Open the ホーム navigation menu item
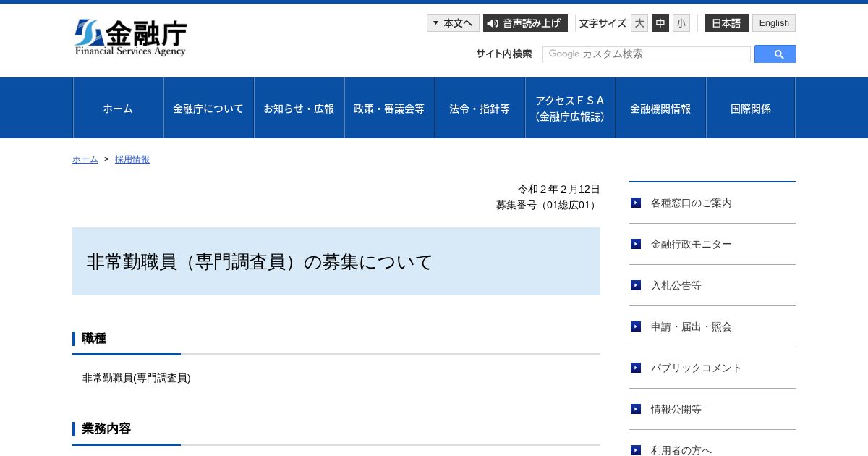This screenshot has height=456, width=868. pyautogui.click(x=119, y=108)
